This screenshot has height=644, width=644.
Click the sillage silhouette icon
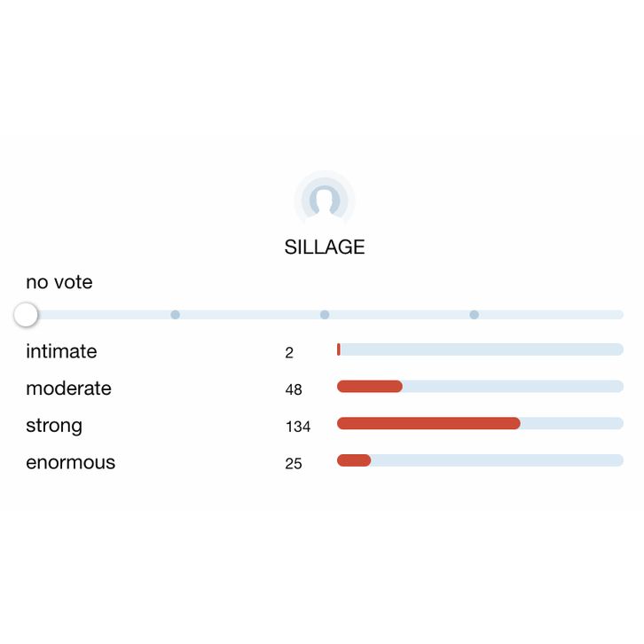coord(325,200)
